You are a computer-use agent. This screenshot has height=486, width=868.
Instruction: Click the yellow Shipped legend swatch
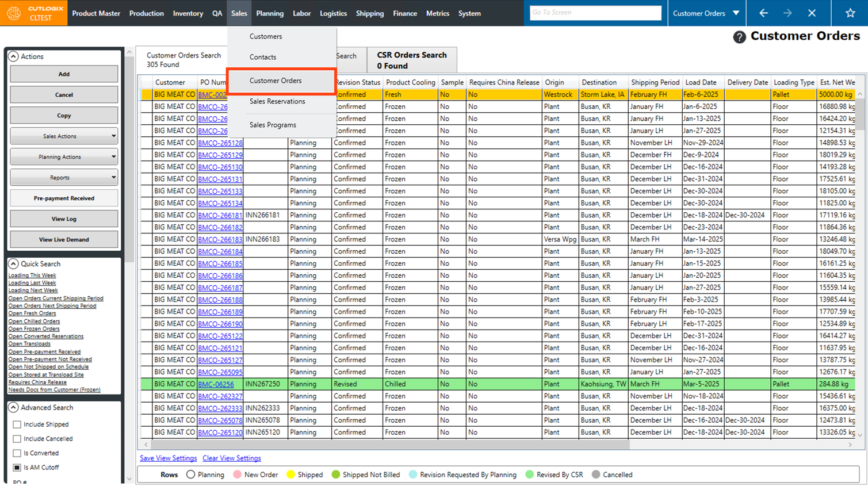point(290,475)
